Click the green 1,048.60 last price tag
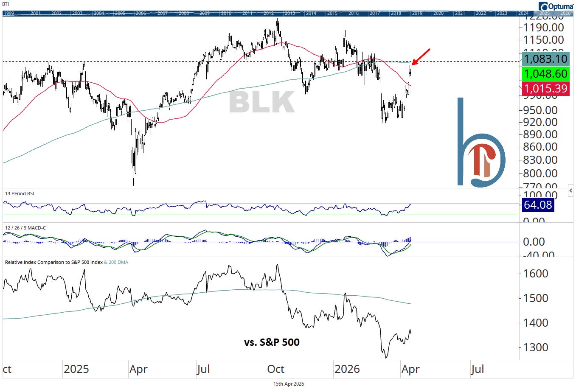Screen dimensions: 576x392 click(x=545, y=74)
